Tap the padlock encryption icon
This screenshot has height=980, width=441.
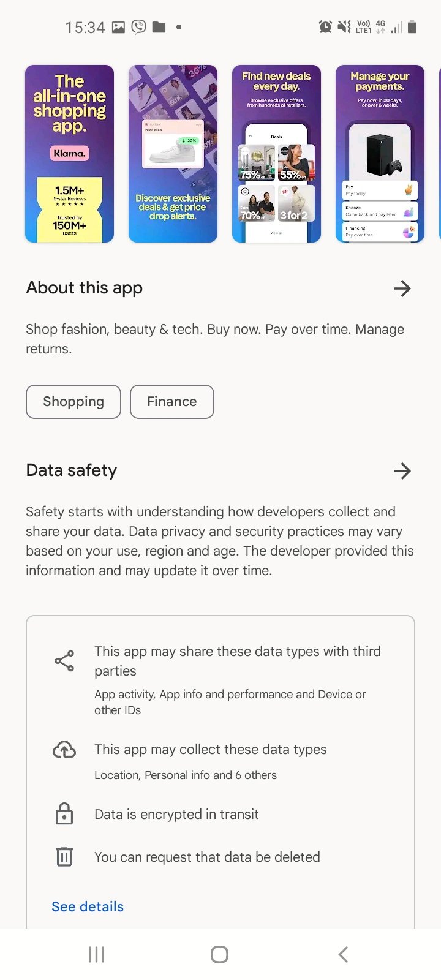[x=64, y=813]
